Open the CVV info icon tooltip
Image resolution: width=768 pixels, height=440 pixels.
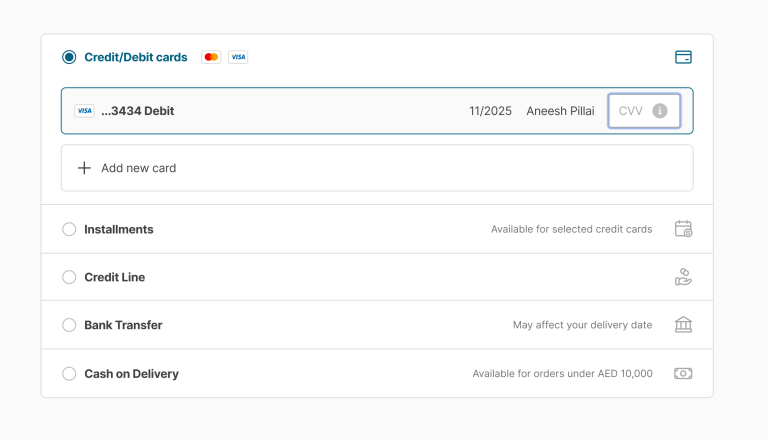(660, 111)
